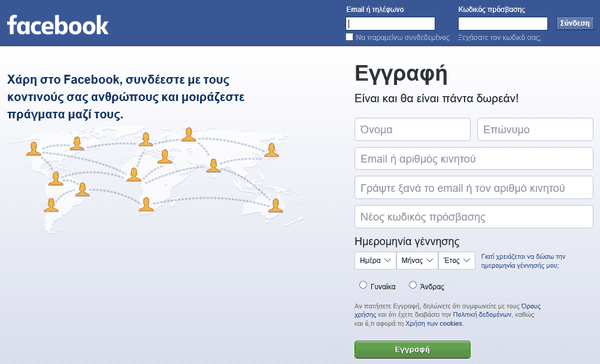600x364 pixels.
Task: Click the green Εγγραφή button
Action: 412,349
